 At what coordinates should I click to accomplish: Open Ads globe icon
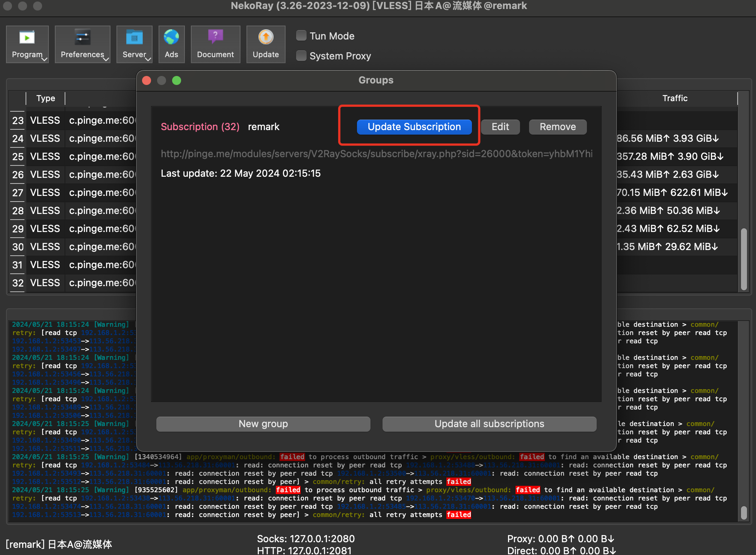pyautogui.click(x=171, y=38)
